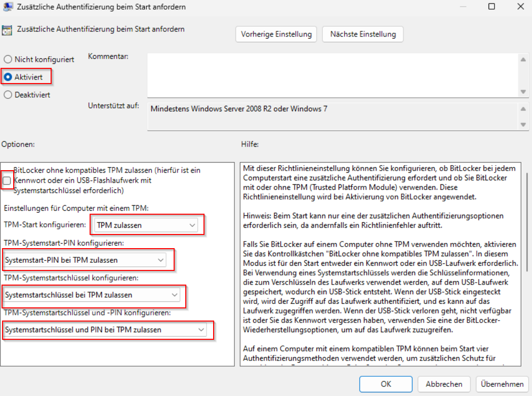Click help paragraph starting 'Mit dieser Richtlinieneinstellung'
The image size is (532, 396).
click(379, 183)
